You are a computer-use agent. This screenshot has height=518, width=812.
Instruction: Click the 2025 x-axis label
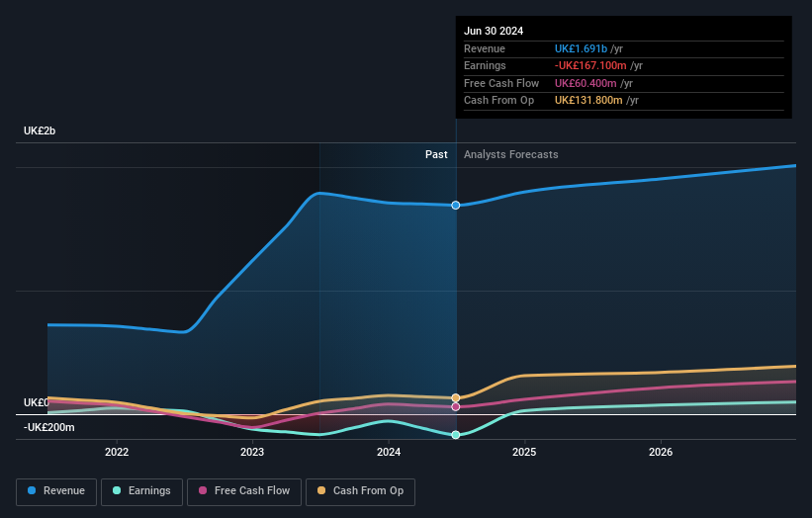pyautogui.click(x=524, y=452)
